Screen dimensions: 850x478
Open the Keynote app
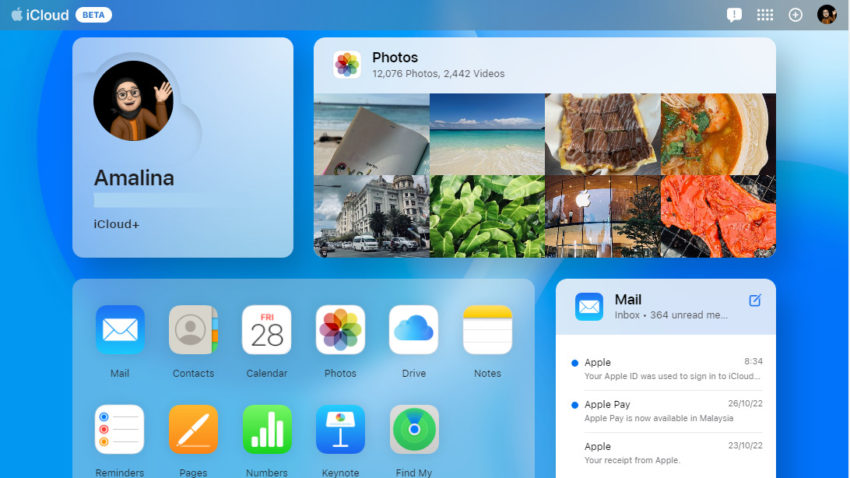pos(340,430)
